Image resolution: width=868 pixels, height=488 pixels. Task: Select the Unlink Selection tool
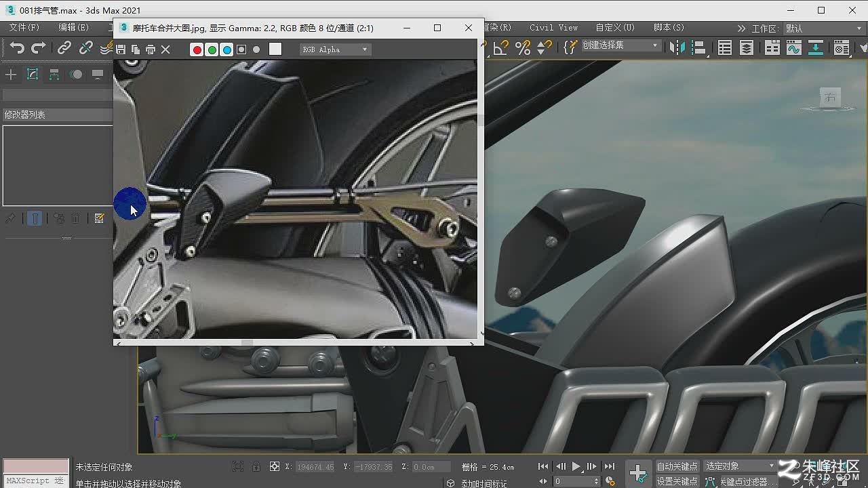tap(85, 47)
